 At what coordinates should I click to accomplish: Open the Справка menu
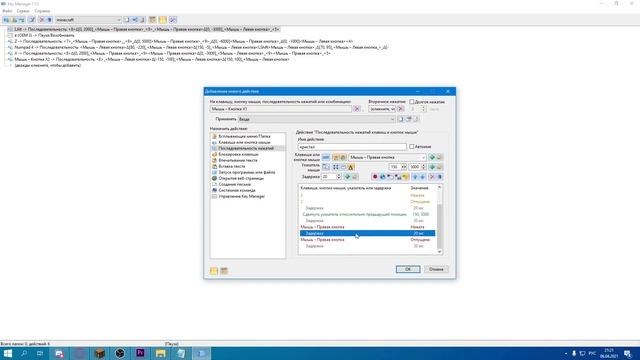(42, 11)
